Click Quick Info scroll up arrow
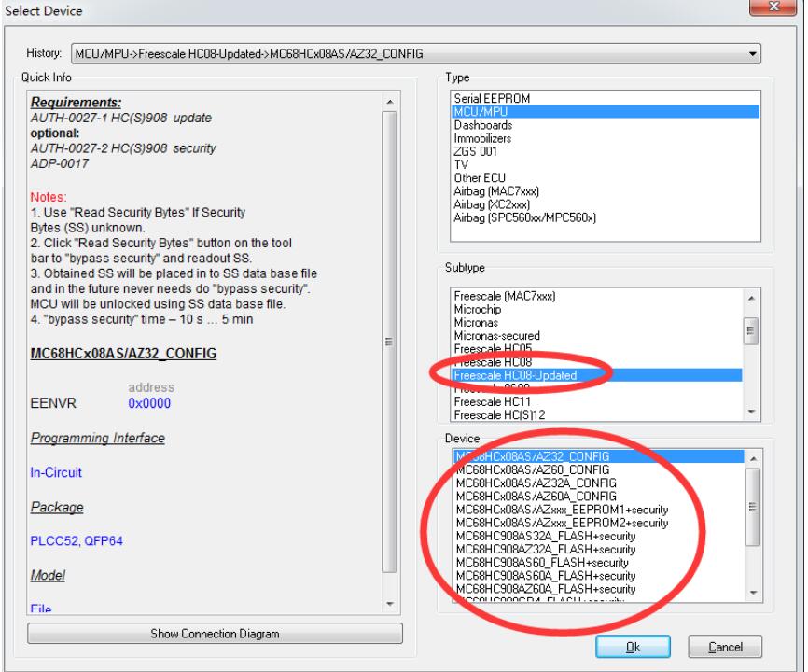The height and width of the screenshot is (672, 808). tap(390, 102)
